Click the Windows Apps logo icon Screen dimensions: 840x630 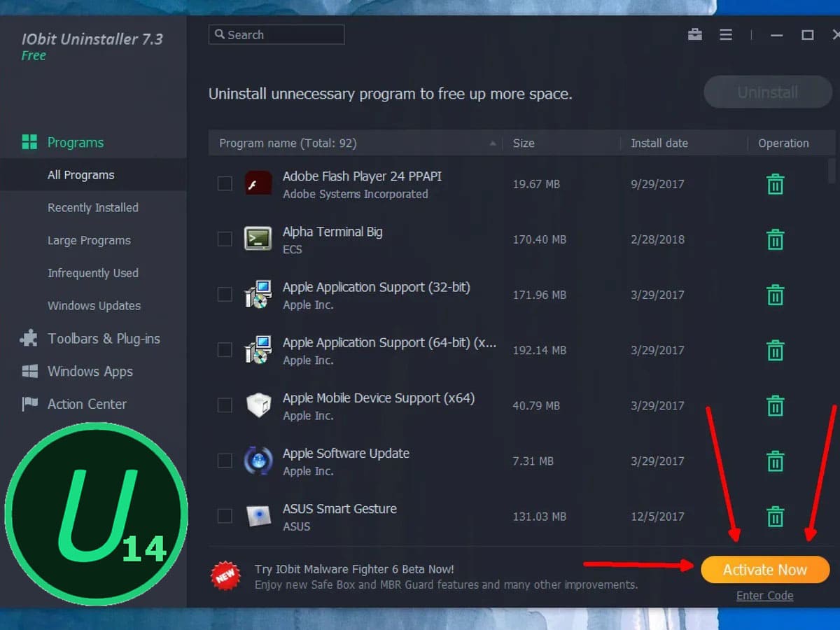point(29,371)
